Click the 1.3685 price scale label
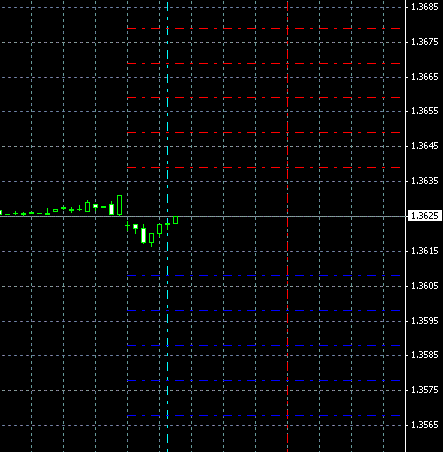The image size is (443, 452). pyautogui.click(x=425, y=7)
